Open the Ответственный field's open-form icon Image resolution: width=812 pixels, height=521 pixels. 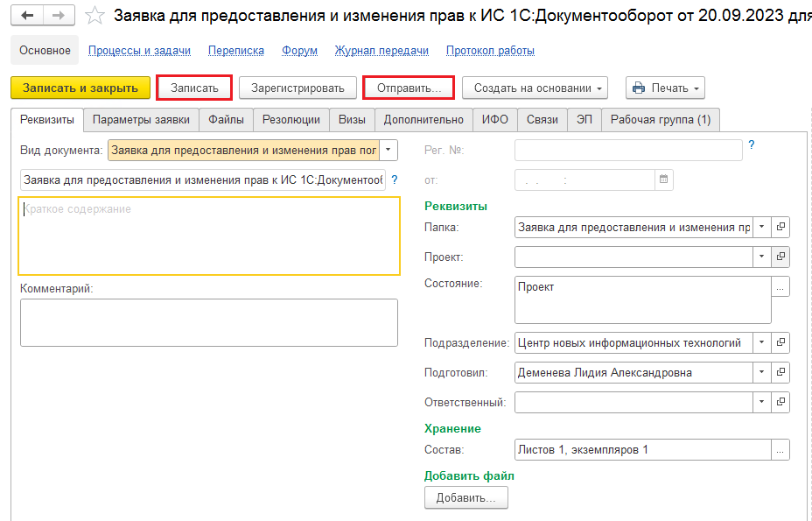coord(780,402)
